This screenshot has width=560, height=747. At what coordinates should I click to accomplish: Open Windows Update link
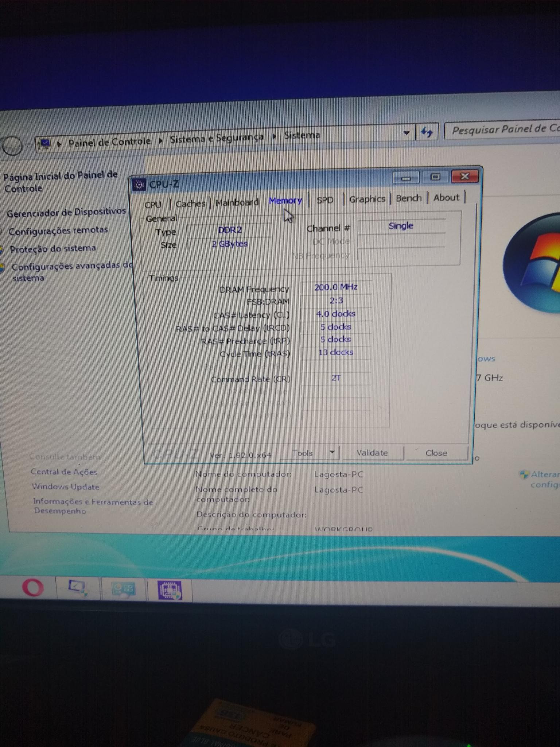click(x=66, y=487)
